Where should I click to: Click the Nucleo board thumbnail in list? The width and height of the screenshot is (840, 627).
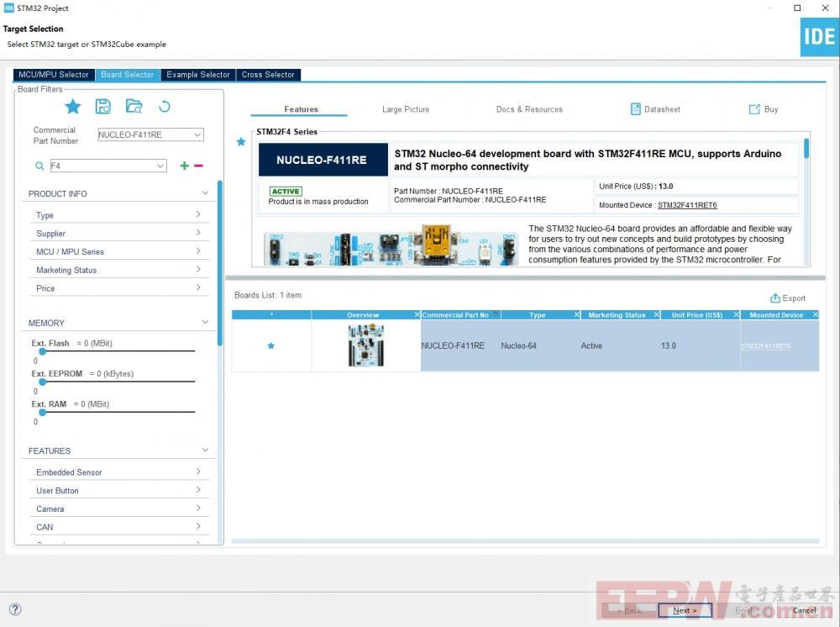(366, 345)
